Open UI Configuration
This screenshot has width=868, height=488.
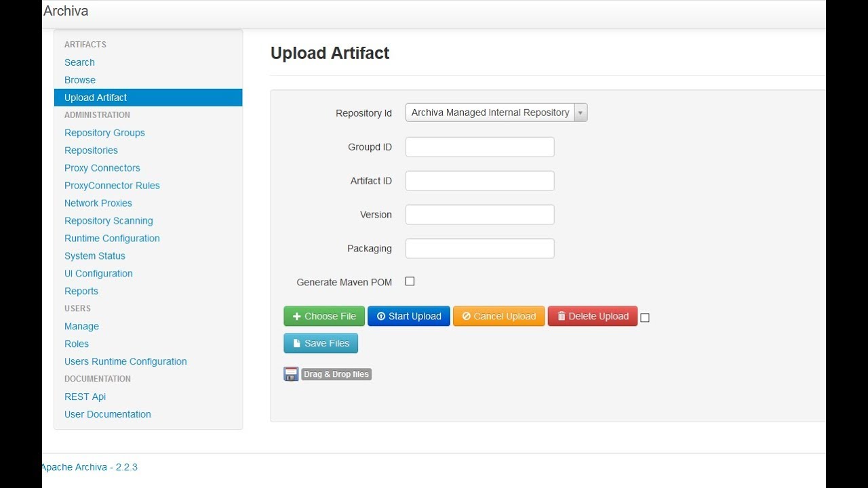pos(98,274)
